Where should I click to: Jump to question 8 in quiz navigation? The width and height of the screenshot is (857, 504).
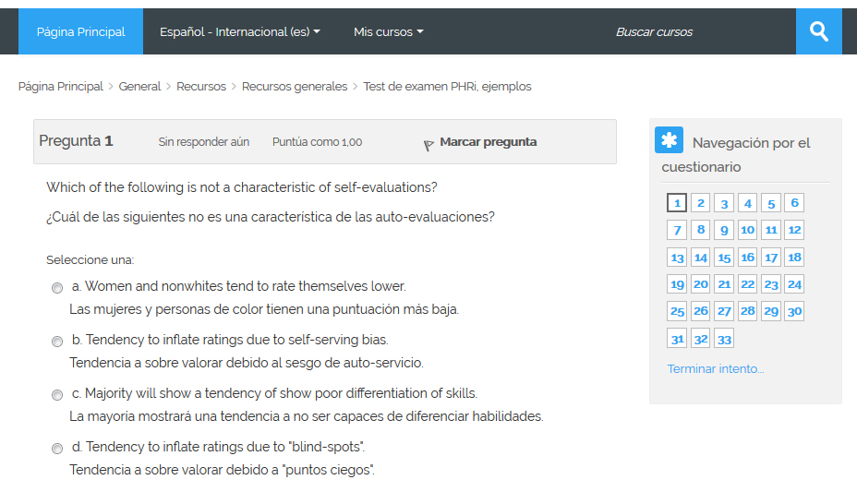click(x=701, y=230)
